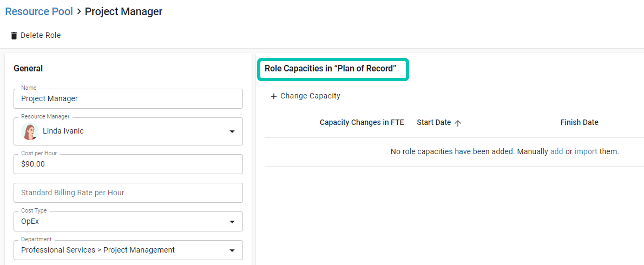Click Standard Billing Rate per Hour field

pyautogui.click(x=128, y=193)
